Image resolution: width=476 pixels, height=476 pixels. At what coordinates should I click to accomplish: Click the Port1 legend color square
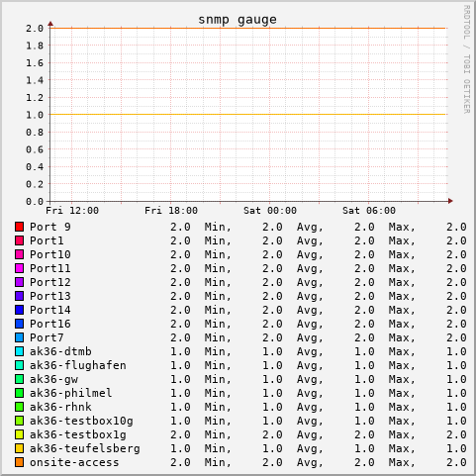pos(19,240)
